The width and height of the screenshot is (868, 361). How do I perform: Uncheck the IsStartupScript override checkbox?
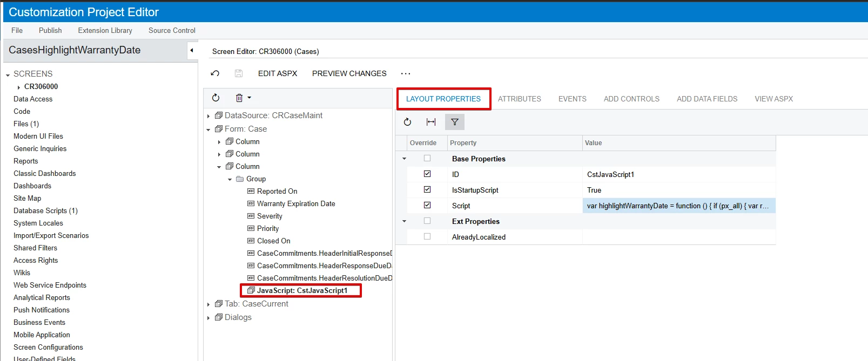[427, 190]
